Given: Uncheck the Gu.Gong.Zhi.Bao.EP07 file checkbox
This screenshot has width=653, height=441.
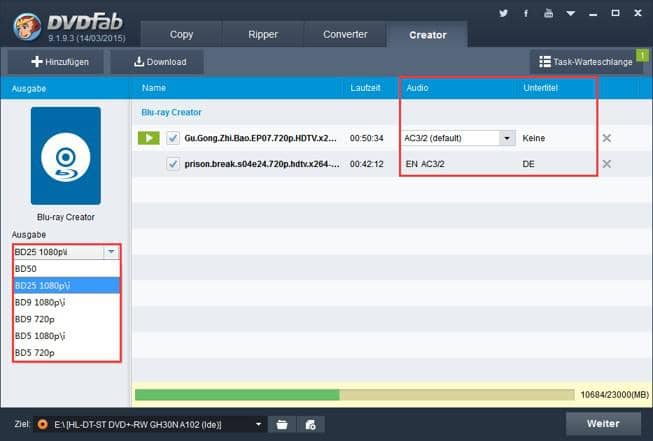Looking at the screenshot, I should pos(173,138).
